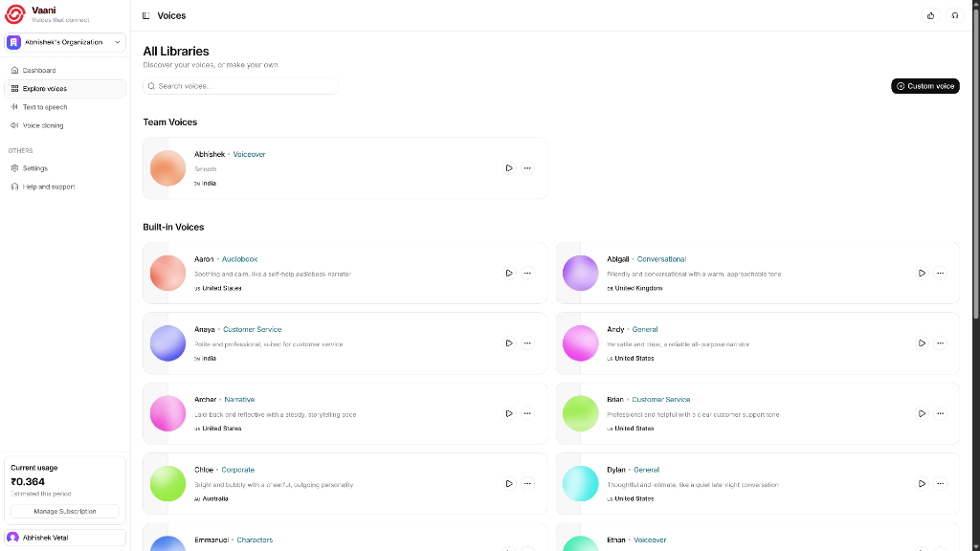Play the Andy voice sample
This screenshot has width=980, height=551.
[x=922, y=343]
